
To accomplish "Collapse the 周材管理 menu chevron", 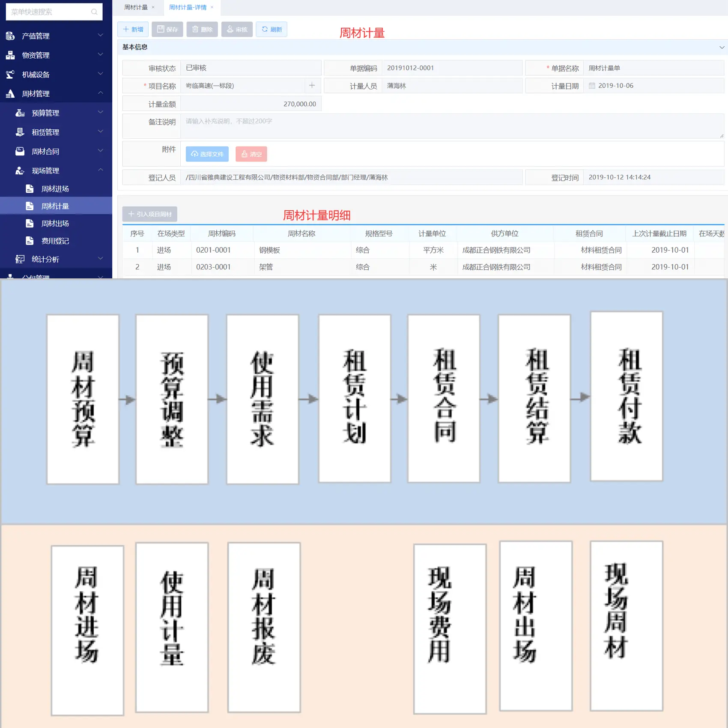I will (x=101, y=93).
